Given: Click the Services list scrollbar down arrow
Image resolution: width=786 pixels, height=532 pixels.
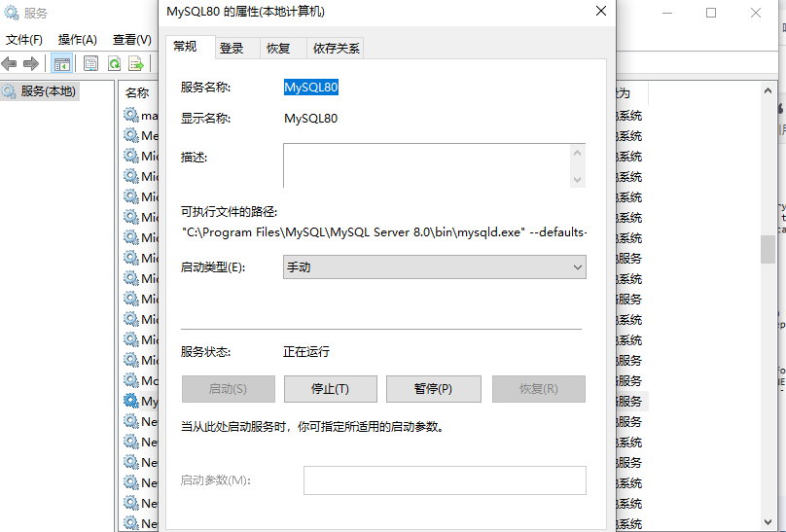Looking at the screenshot, I should (x=768, y=522).
